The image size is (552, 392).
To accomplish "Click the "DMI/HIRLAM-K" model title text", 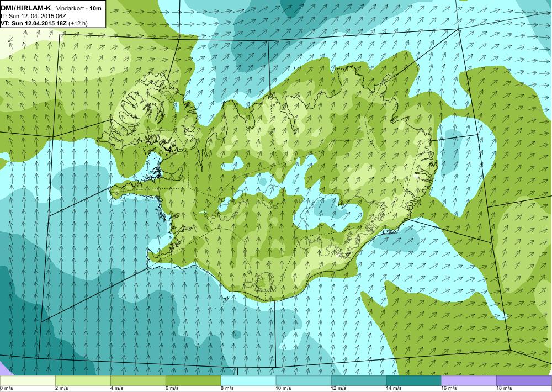I will [x=26, y=8].
